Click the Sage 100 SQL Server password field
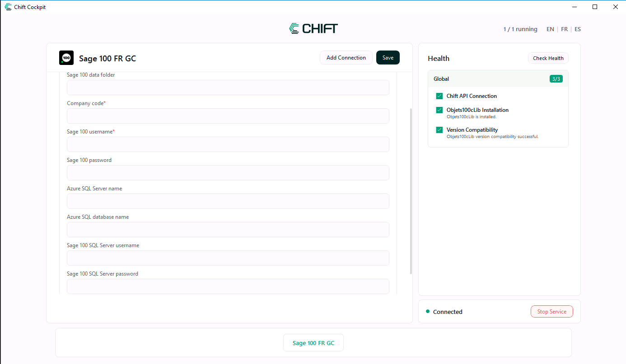Screen dimensions: 626x364 (228, 286)
